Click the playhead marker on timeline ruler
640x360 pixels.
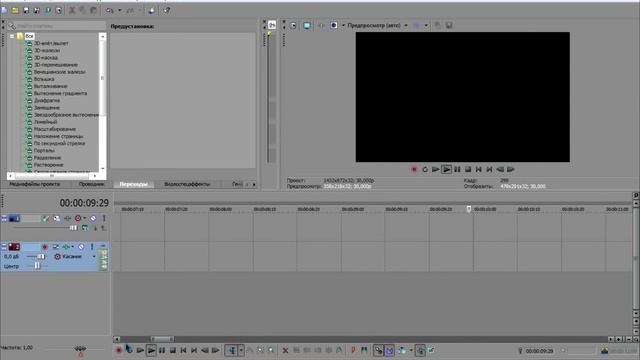coord(469,209)
